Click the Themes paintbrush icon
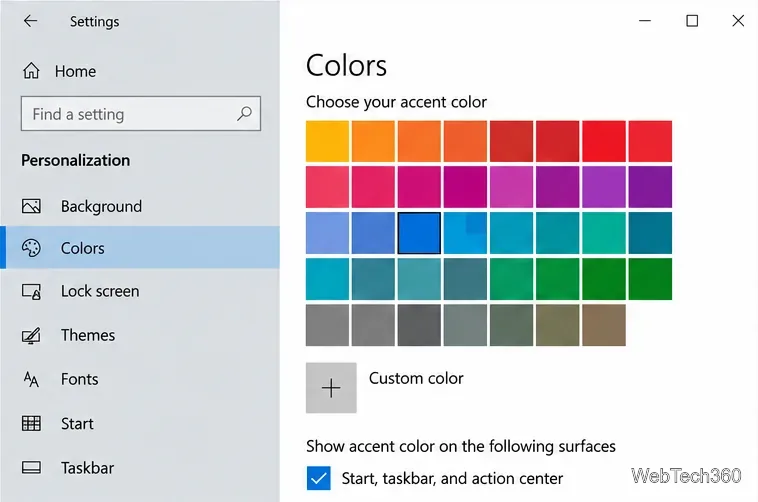758x502 pixels. (31, 335)
